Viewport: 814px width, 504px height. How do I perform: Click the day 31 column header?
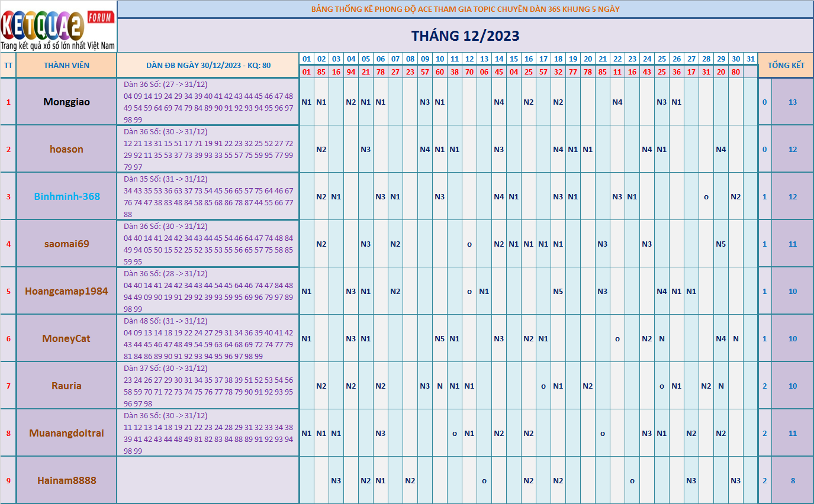(x=751, y=59)
